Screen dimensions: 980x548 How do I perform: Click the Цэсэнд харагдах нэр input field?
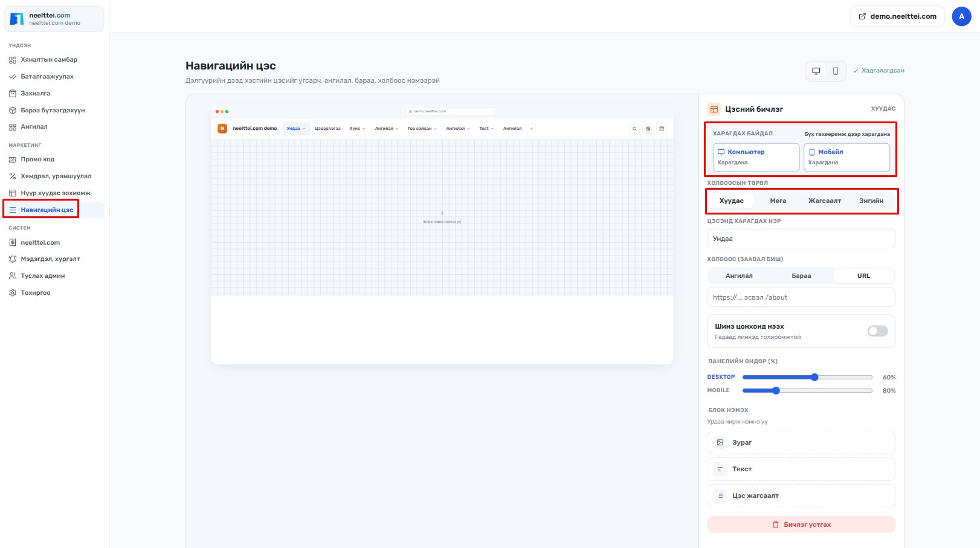801,239
